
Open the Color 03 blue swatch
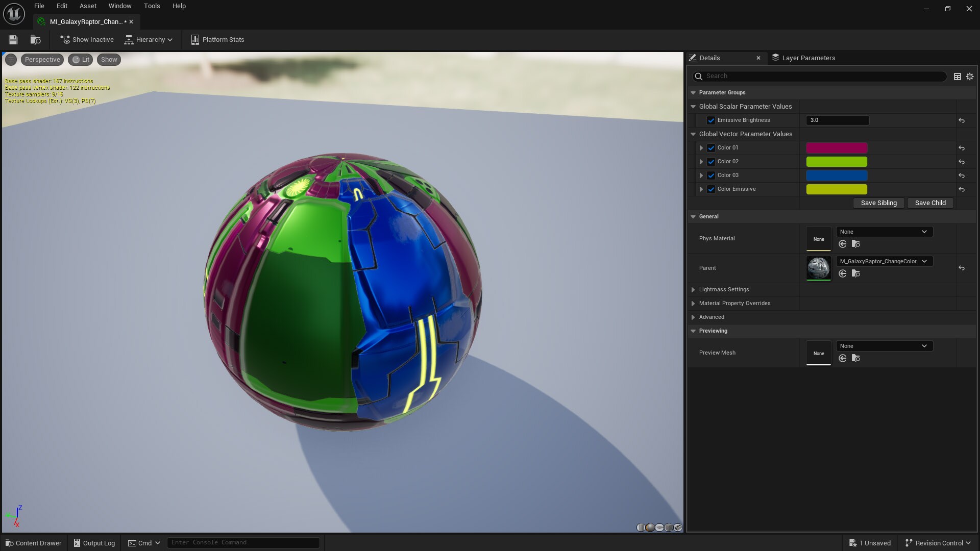pos(836,176)
